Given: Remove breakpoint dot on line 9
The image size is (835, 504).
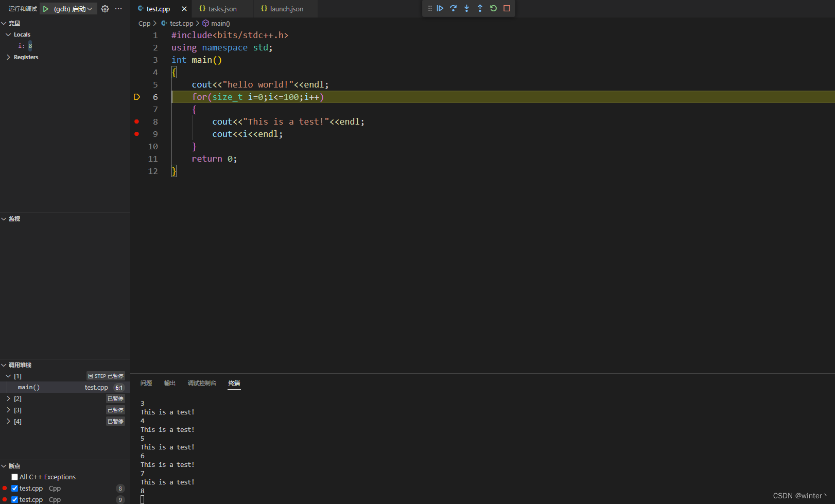Looking at the screenshot, I should [x=137, y=134].
